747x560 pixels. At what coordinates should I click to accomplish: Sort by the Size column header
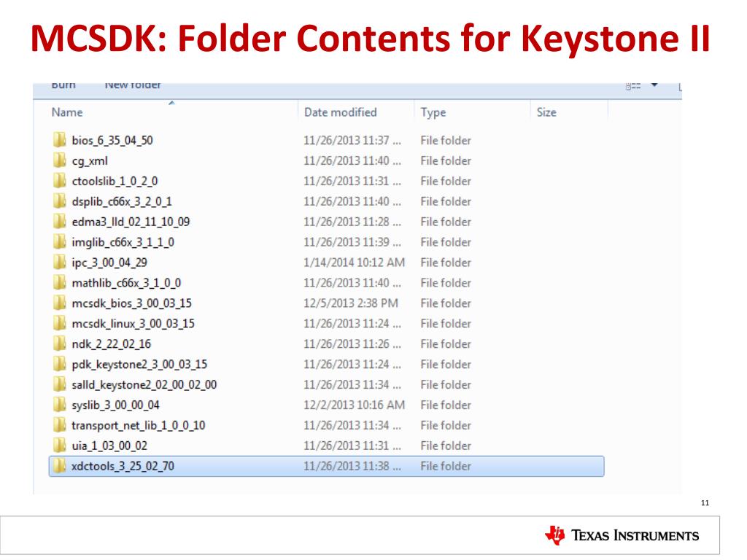tap(546, 112)
